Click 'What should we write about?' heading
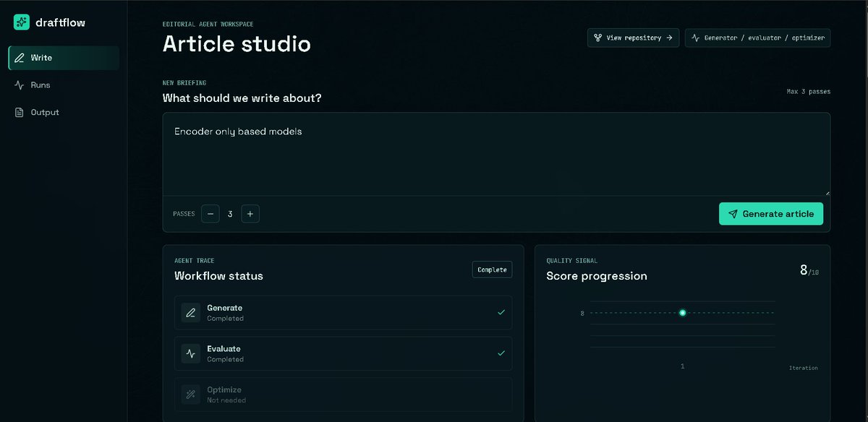The height and width of the screenshot is (422, 868). click(242, 98)
